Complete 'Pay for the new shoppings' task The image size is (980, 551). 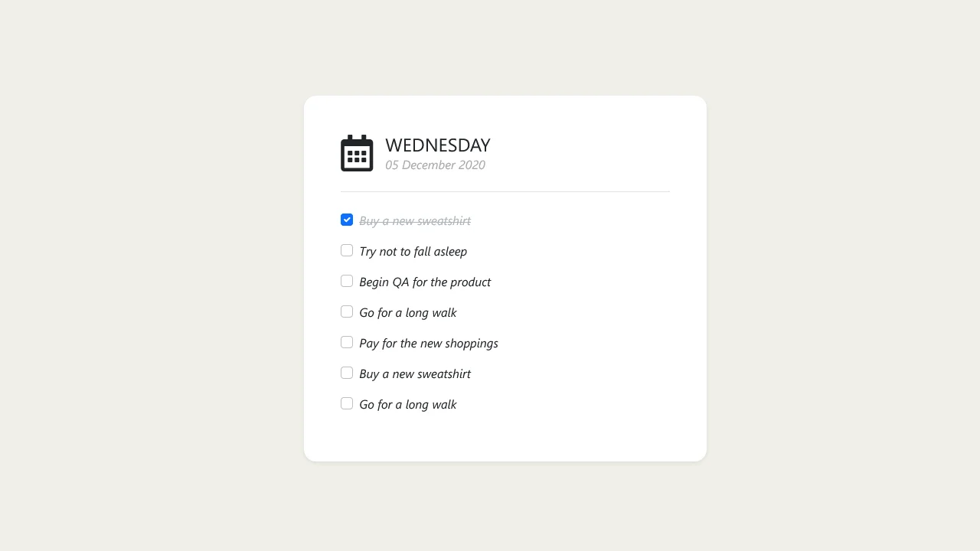347,342
